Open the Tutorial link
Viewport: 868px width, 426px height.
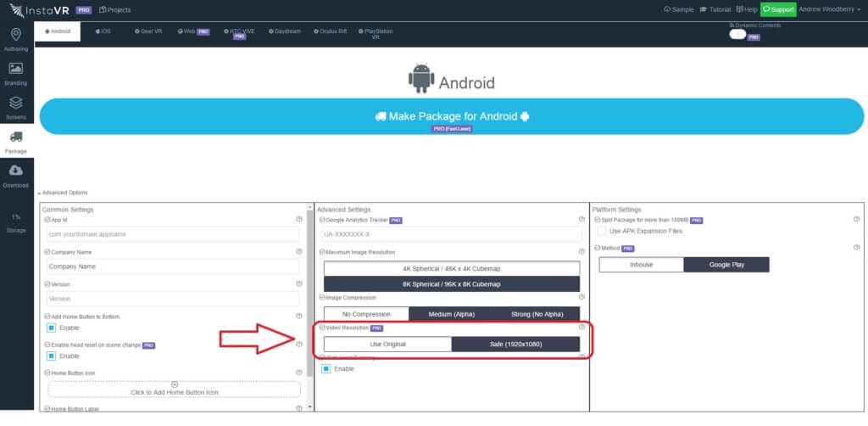[715, 9]
